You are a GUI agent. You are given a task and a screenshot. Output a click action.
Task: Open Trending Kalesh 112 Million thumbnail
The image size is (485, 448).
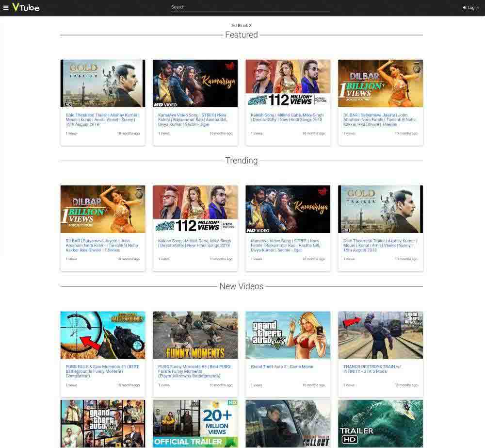click(195, 209)
